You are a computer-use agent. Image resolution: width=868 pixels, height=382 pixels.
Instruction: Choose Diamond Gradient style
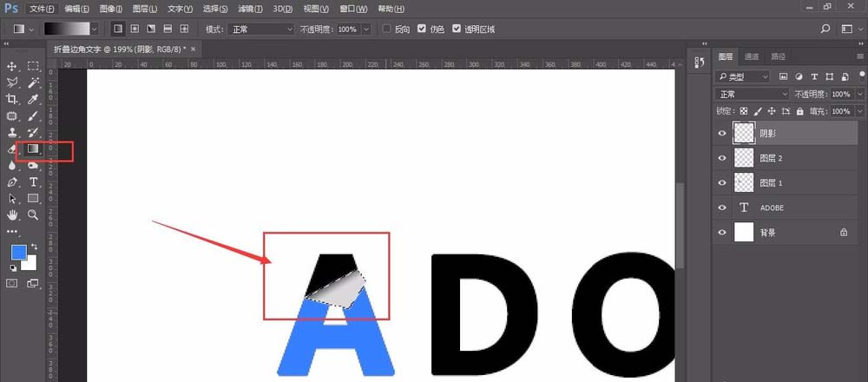click(184, 29)
